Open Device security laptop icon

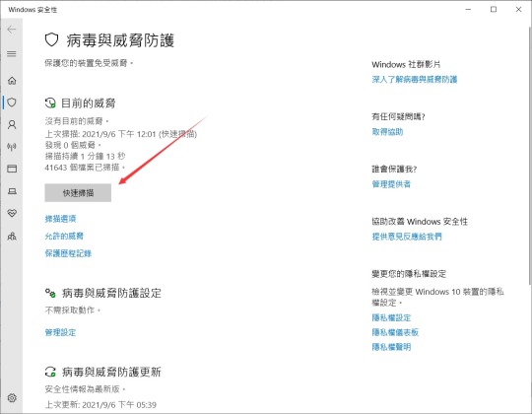pyautogui.click(x=12, y=191)
